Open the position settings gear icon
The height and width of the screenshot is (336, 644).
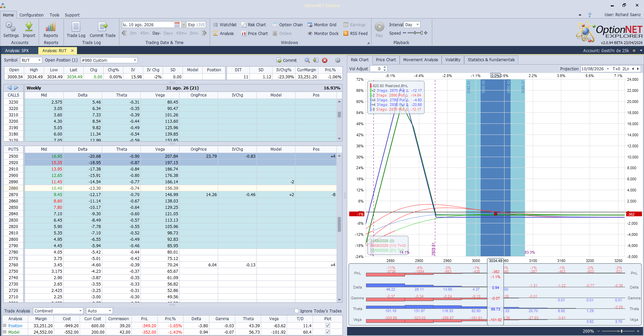point(338,60)
